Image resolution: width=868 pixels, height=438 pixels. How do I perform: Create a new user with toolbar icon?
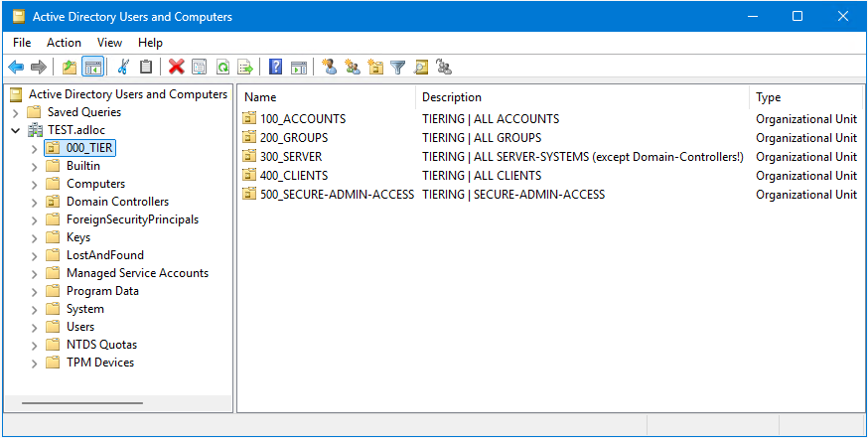pos(330,68)
